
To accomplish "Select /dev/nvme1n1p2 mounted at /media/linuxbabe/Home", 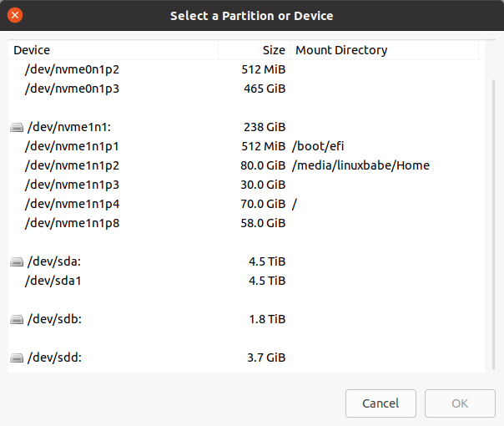I will coord(73,165).
